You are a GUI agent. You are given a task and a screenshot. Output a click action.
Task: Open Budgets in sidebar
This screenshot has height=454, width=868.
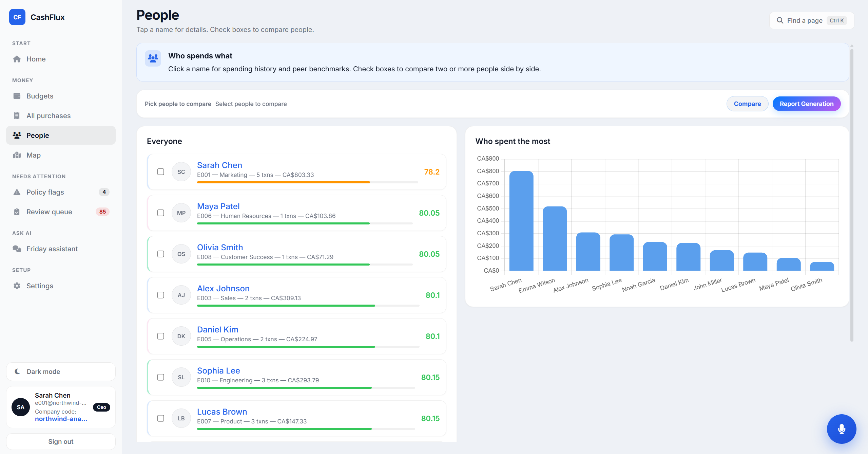click(61, 96)
